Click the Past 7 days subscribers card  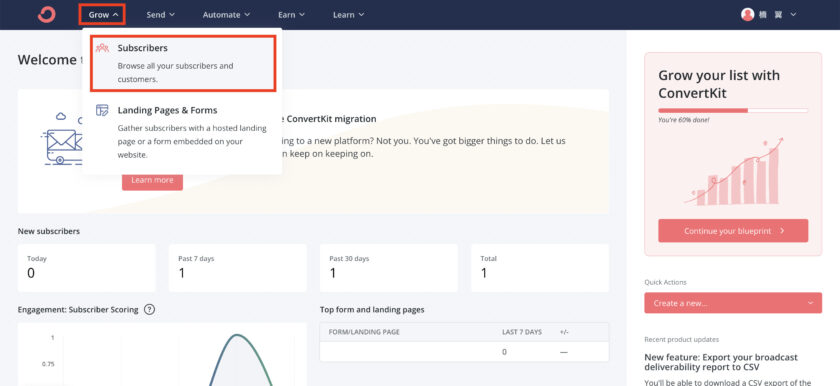pyautogui.click(x=237, y=268)
